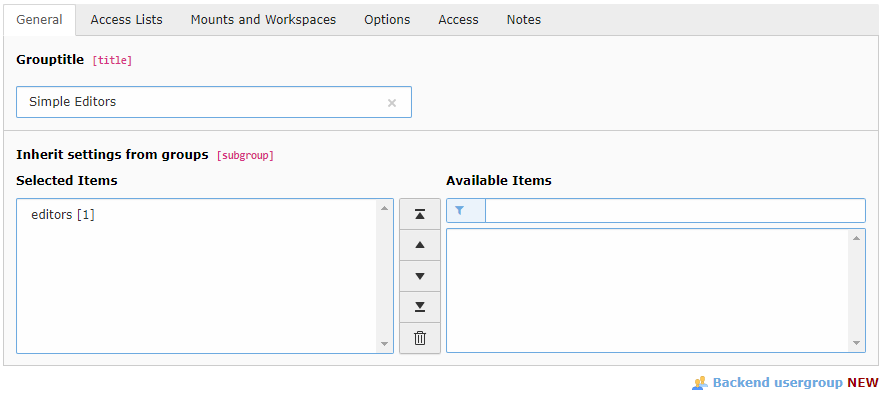
Task: Select the General tab
Action: tap(39, 20)
